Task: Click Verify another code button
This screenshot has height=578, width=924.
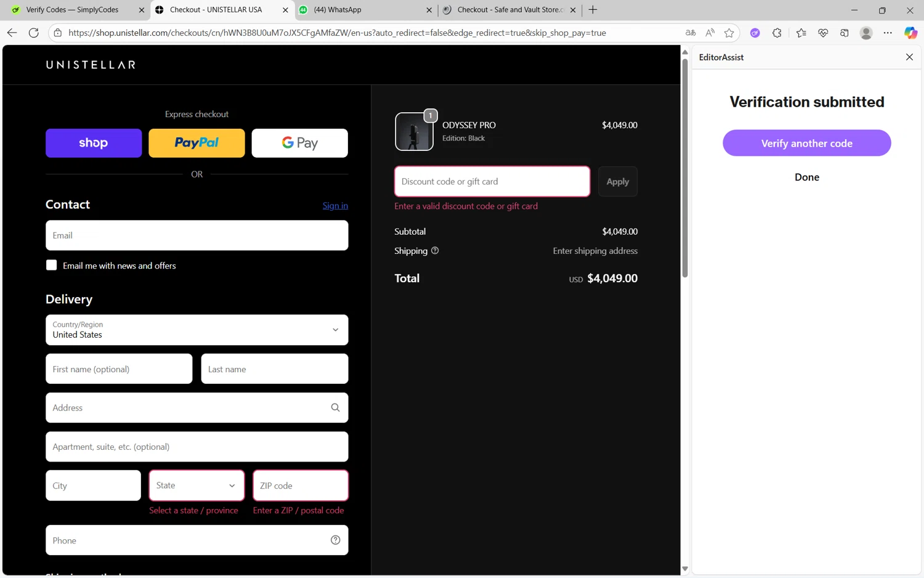Action: click(x=807, y=143)
